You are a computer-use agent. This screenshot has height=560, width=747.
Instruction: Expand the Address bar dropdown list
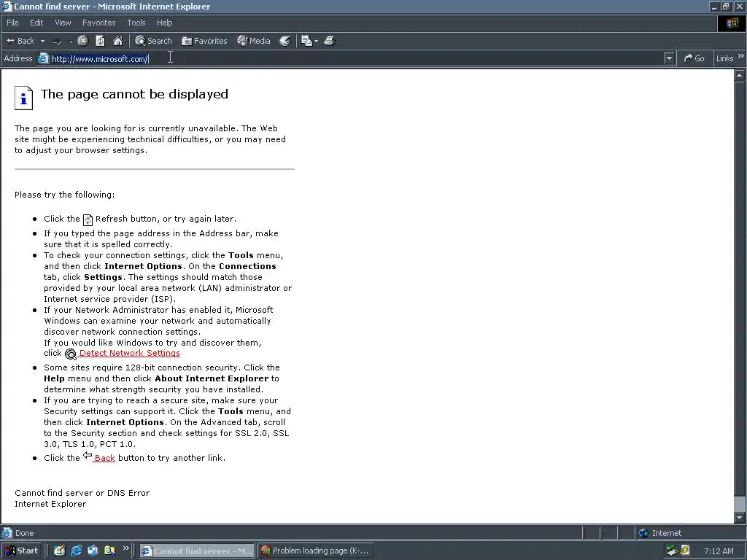(x=670, y=58)
